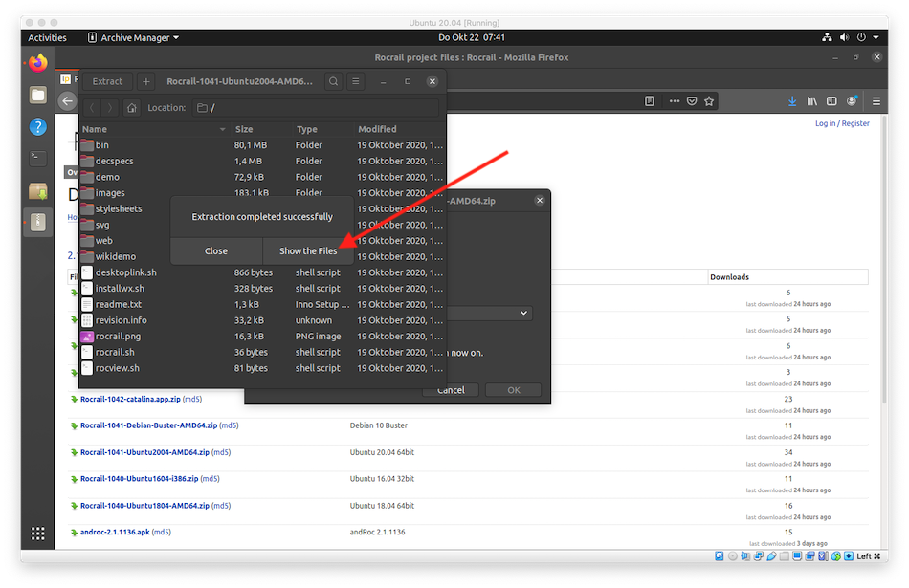Viewport: 909px width, 588px height.
Task: Sort the archive list by Name column
Action: coord(153,129)
